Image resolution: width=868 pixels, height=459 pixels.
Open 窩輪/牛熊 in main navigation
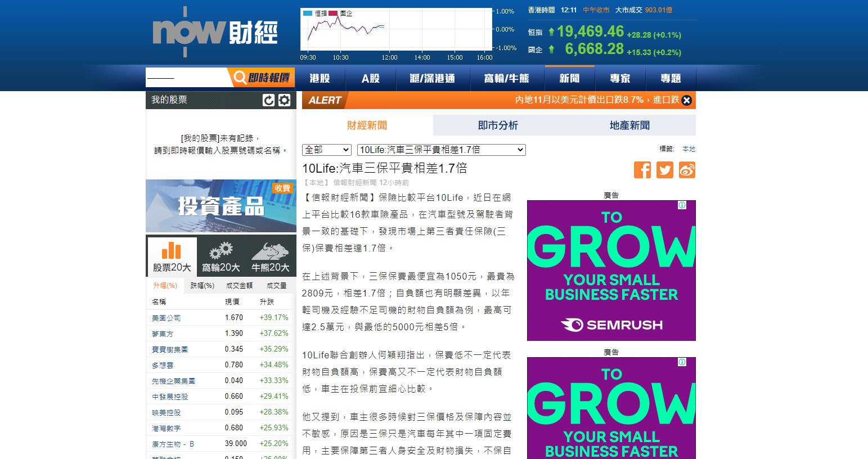[x=507, y=78]
